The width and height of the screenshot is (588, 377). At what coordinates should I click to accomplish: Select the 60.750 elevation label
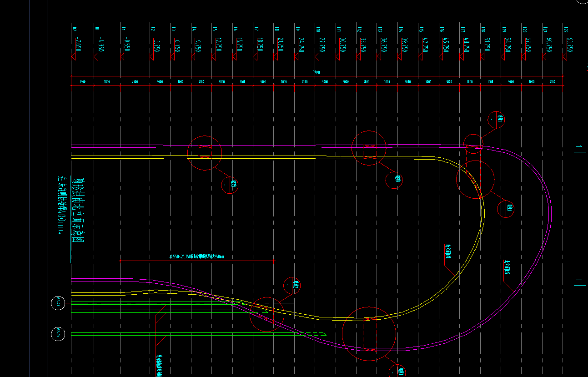coord(548,45)
